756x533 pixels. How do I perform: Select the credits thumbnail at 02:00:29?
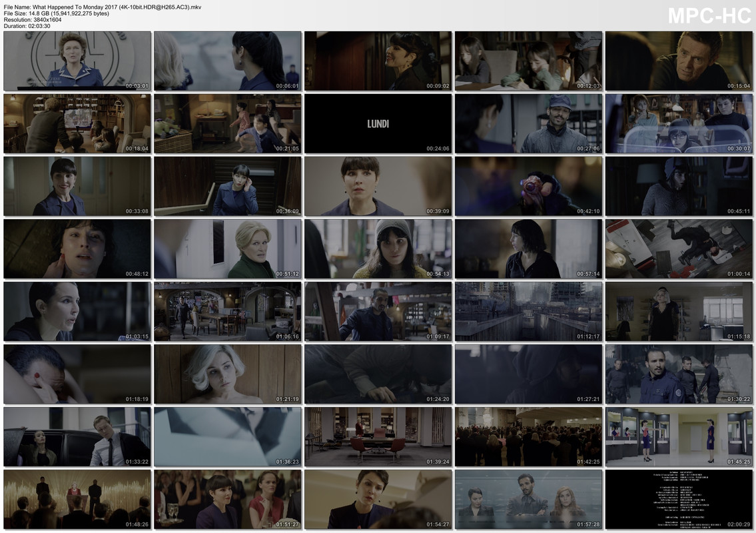(x=679, y=500)
